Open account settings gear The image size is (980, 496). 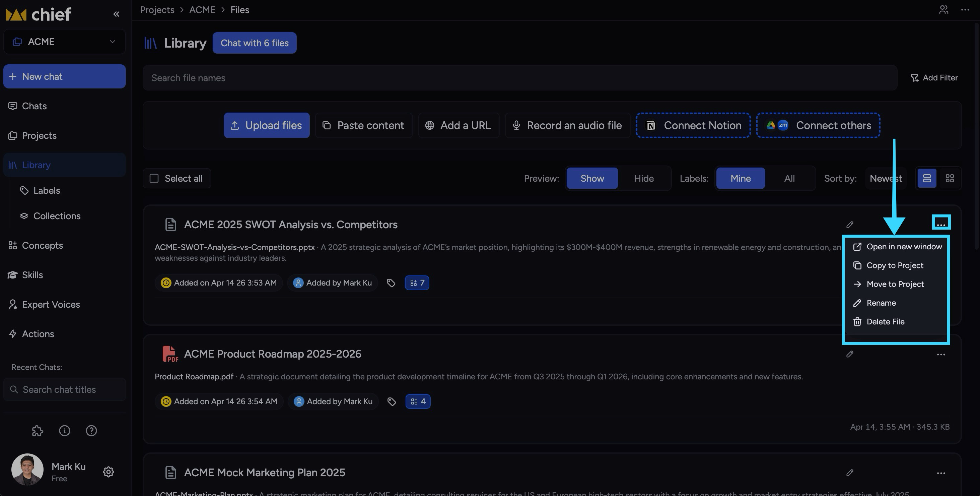pos(109,472)
